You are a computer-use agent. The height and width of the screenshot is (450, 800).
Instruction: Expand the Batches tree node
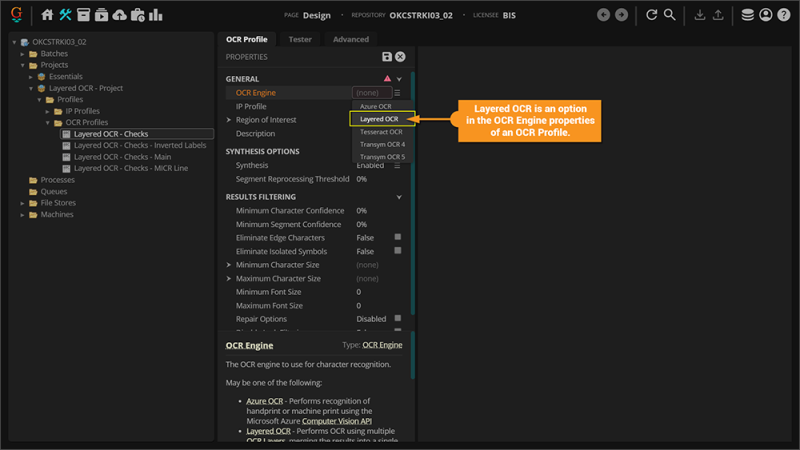[x=22, y=54]
